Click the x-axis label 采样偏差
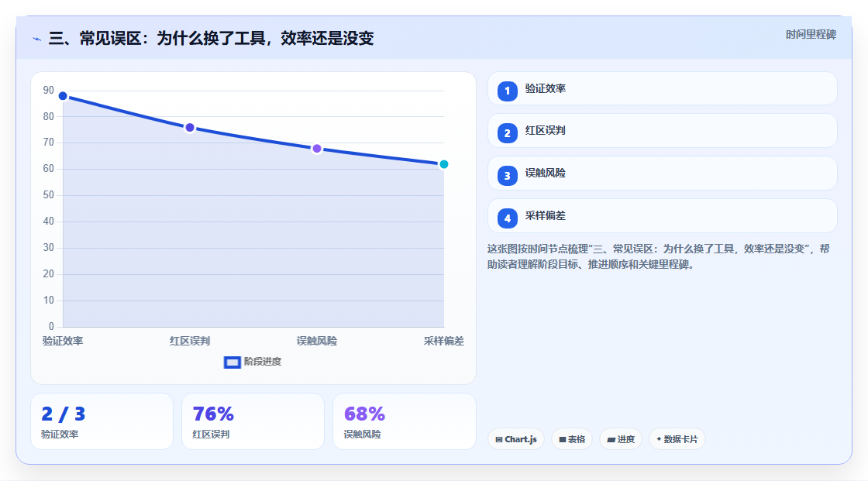The width and height of the screenshot is (868, 481). click(444, 341)
